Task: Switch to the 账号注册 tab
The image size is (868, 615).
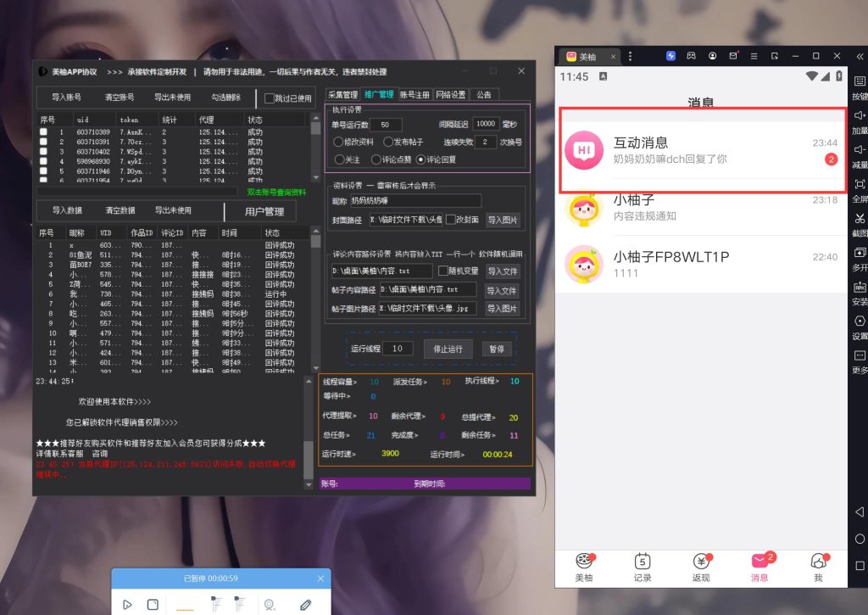Action: click(415, 95)
